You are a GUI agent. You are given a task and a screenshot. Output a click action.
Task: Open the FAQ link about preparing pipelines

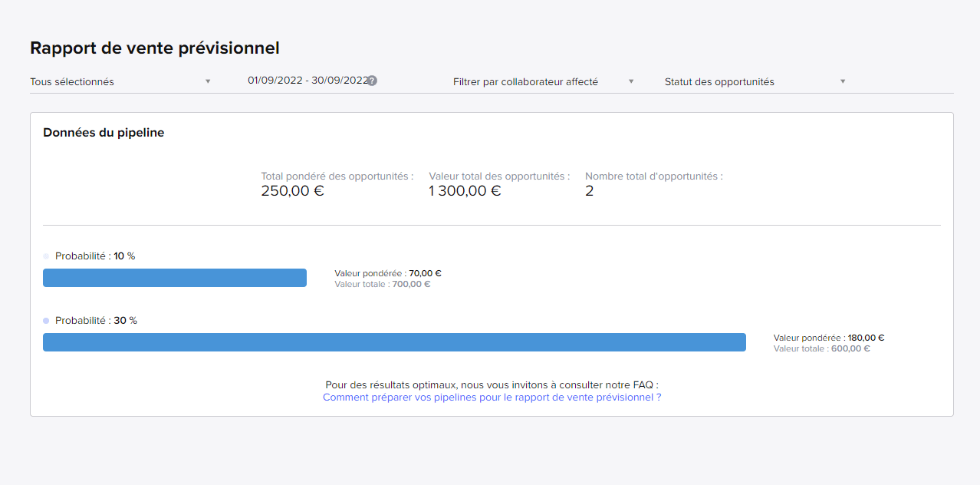pyautogui.click(x=492, y=398)
